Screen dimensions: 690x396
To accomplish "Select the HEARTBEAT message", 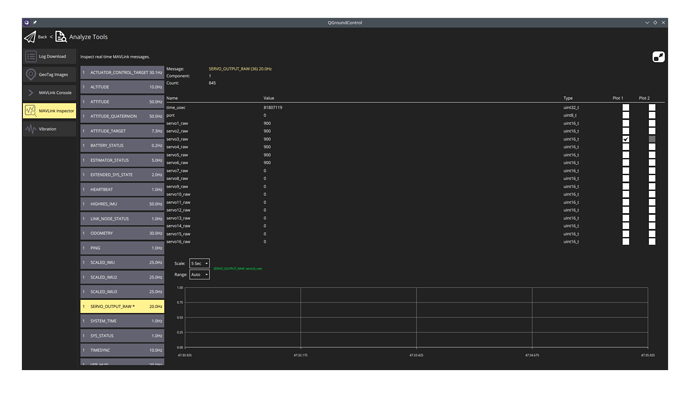I will [122, 189].
